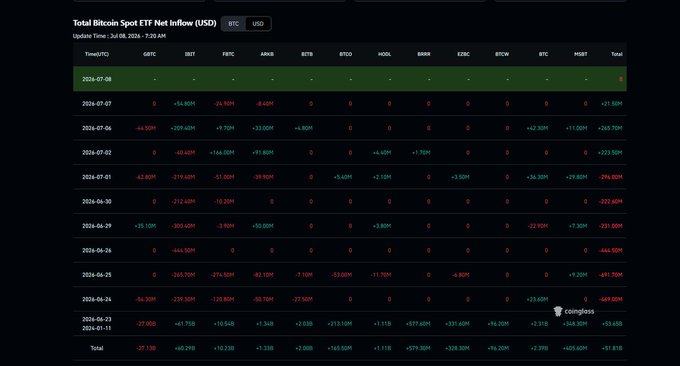Viewport: 680px width, 366px height.
Task: Click the Update Time Jul 08, 2026 text
Action: point(119,36)
